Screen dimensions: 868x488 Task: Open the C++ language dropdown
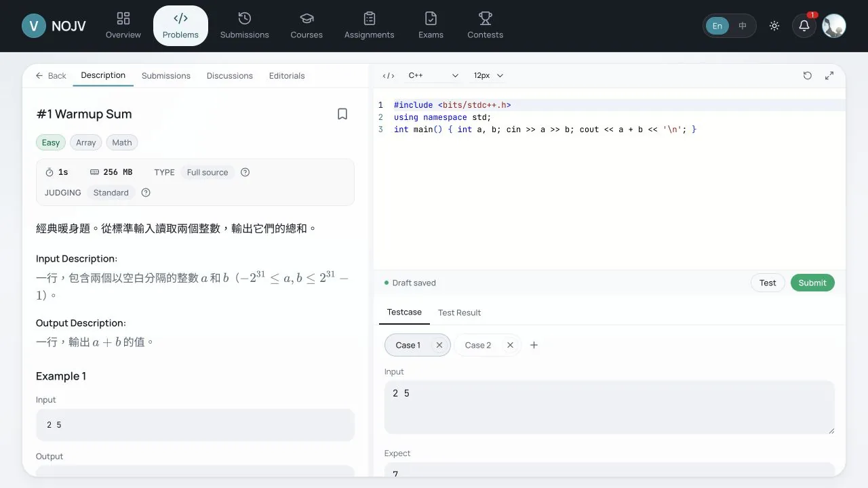coord(433,76)
